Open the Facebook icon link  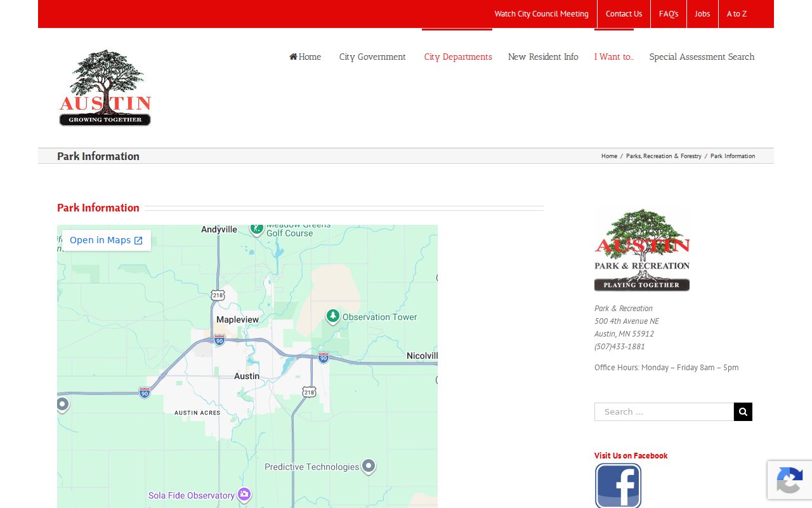pos(618,486)
